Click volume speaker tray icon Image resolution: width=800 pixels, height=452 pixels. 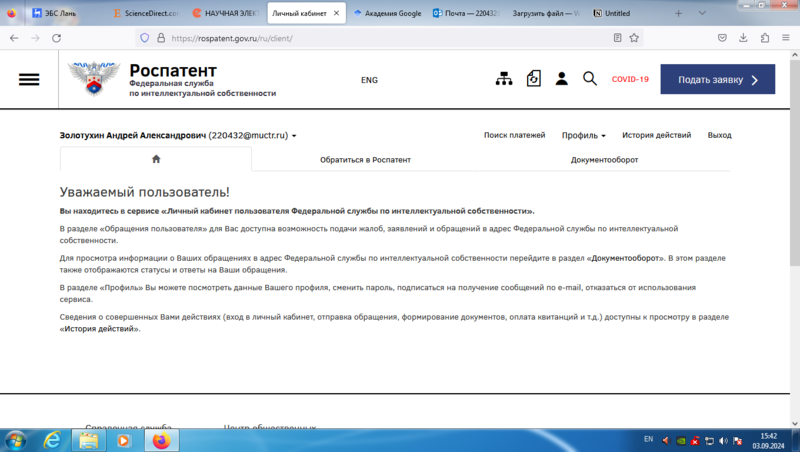click(x=723, y=441)
